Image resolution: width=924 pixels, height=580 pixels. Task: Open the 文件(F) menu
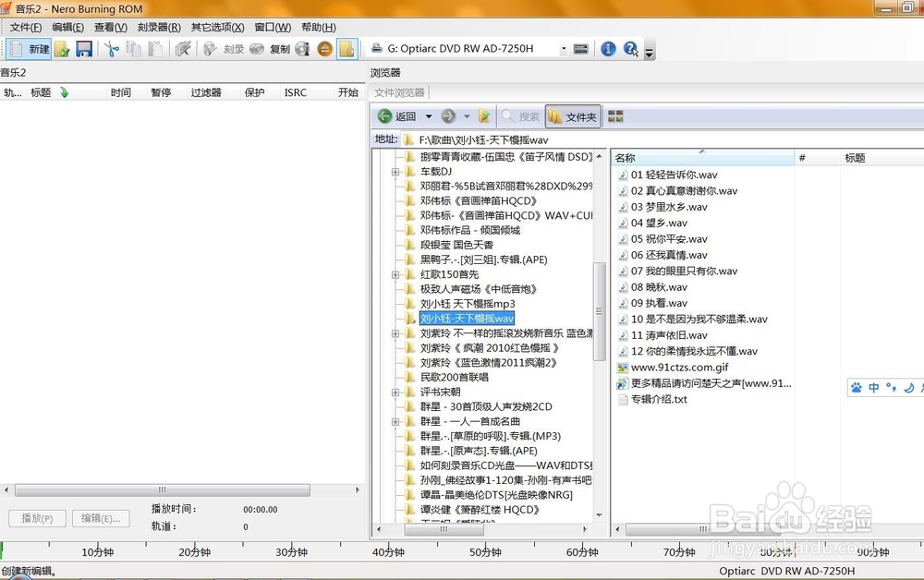pyautogui.click(x=26, y=27)
